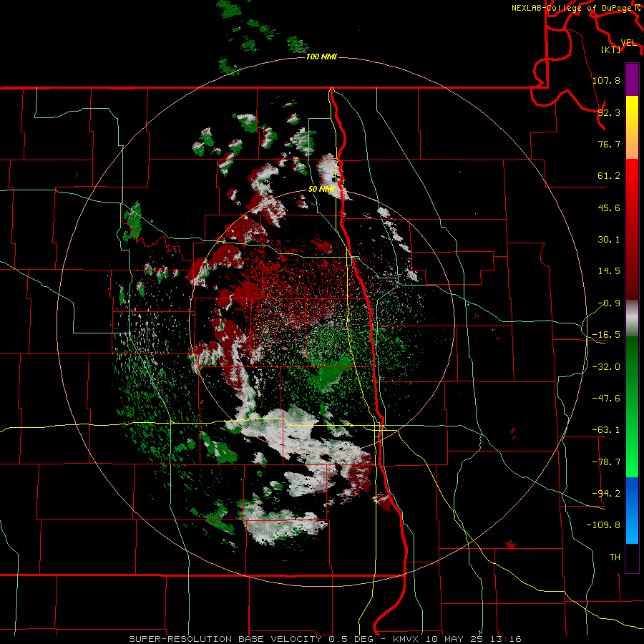This screenshot has height=644, width=644.
Task: Click the 30.1 scale value
Action: click(x=609, y=240)
